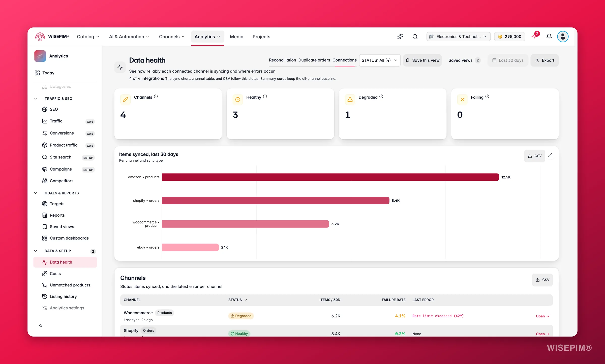The height and width of the screenshot is (364, 605).
Task: Export items synced chart as CSV
Action: [534, 156]
